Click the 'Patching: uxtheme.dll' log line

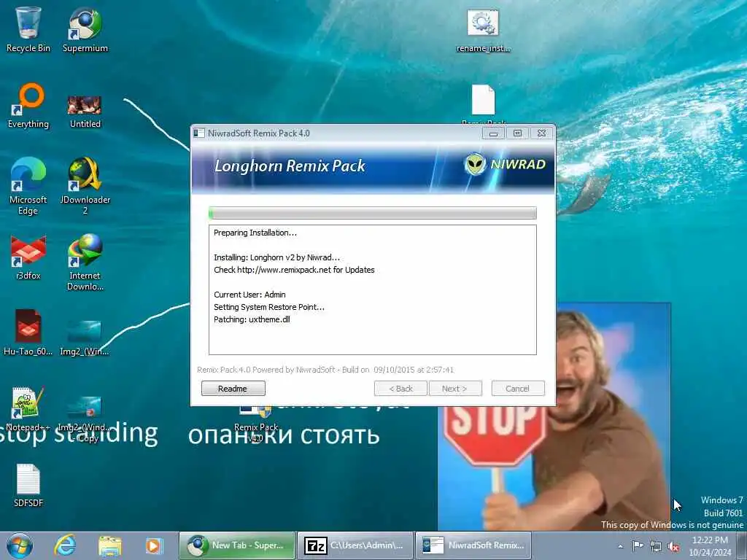[252, 319]
